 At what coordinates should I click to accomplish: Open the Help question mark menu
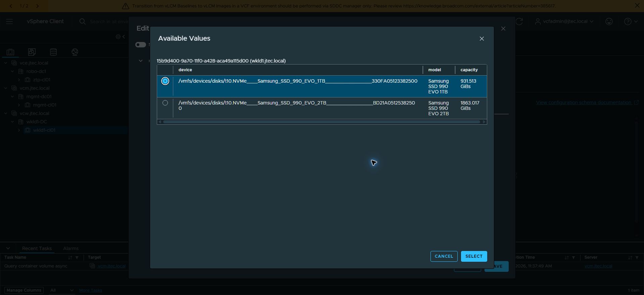[x=631, y=22]
